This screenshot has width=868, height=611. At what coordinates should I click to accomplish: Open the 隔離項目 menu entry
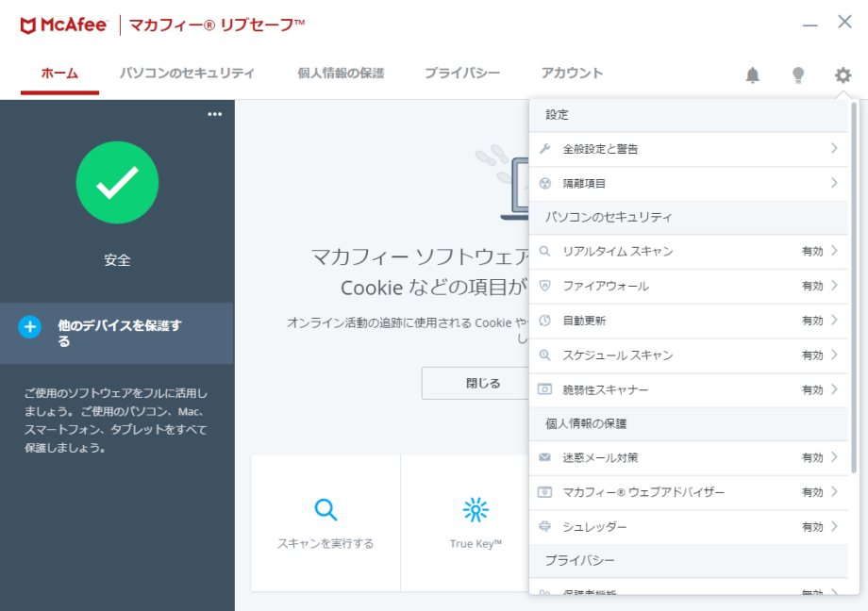pos(689,183)
